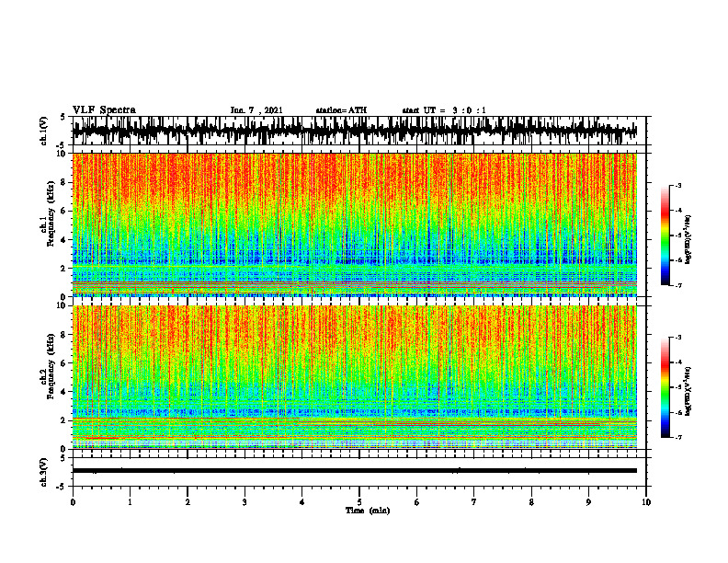Screen dimensions: 728x563
Task: Click the "-3" value on ch.1 colorbar
Action: (x=678, y=185)
